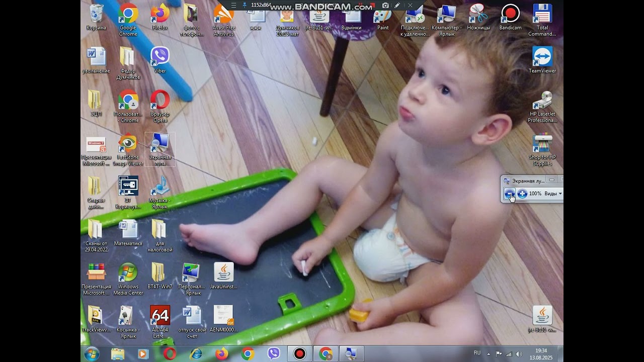The height and width of the screenshot is (362, 644).
Task: Click Bandicam overlay pencil draw icon
Action: (x=397, y=5)
